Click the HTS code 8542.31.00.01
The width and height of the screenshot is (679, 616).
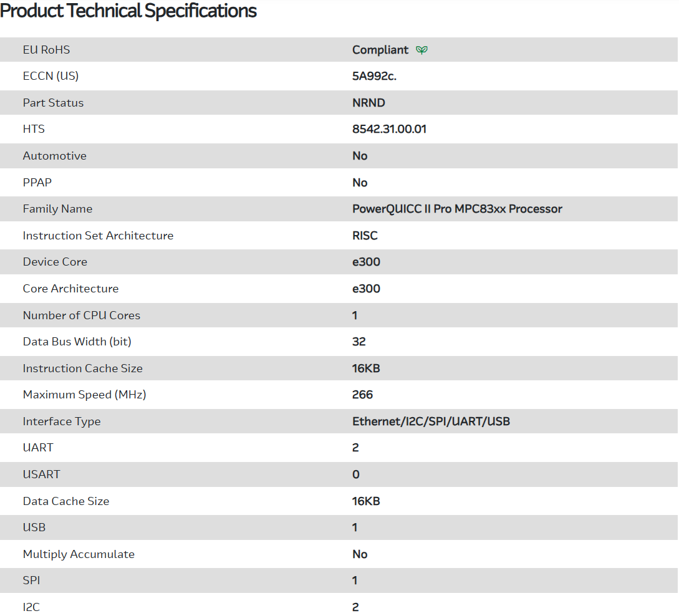coord(389,129)
